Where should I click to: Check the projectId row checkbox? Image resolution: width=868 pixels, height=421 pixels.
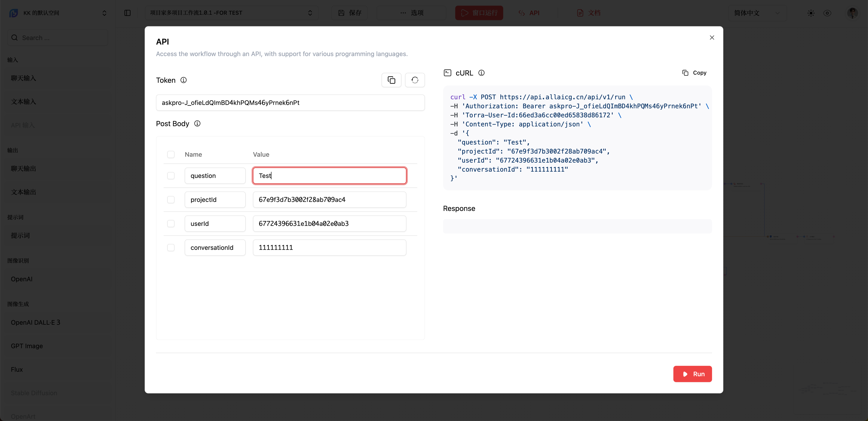point(171,200)
